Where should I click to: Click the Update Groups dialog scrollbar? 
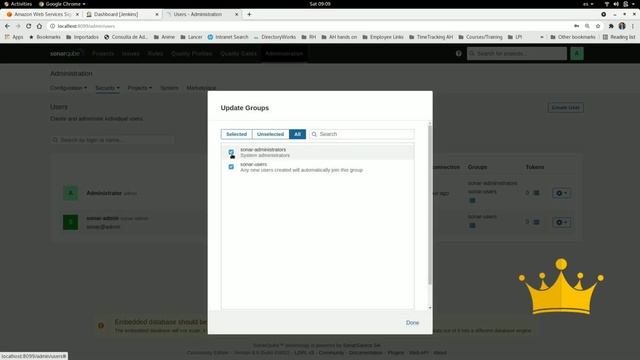coord(429,205)
